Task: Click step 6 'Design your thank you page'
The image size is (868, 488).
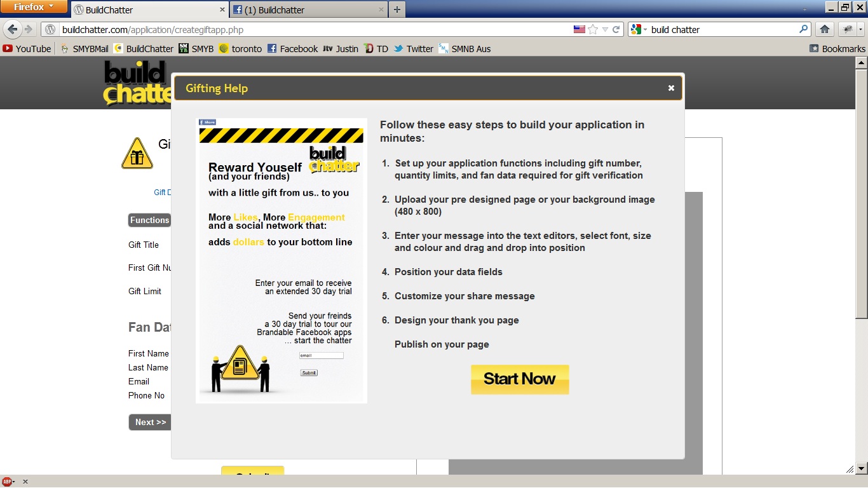Action: coord(457,320)
